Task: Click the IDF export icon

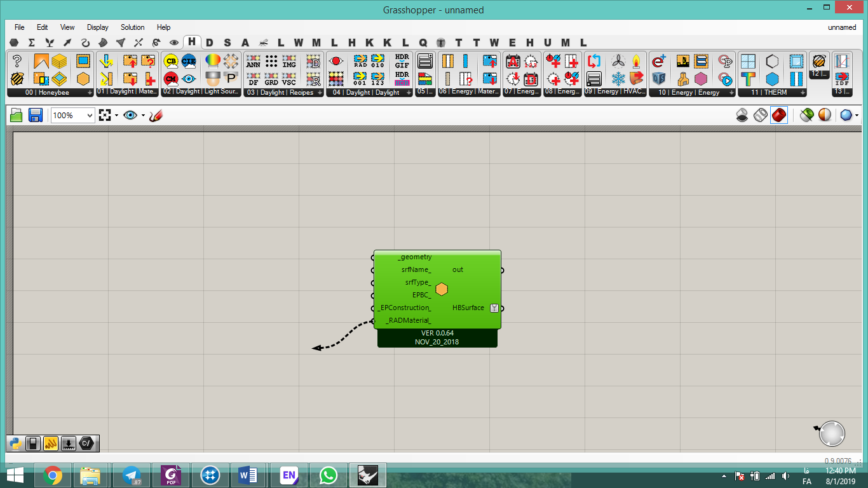Action: click(842, 79)
